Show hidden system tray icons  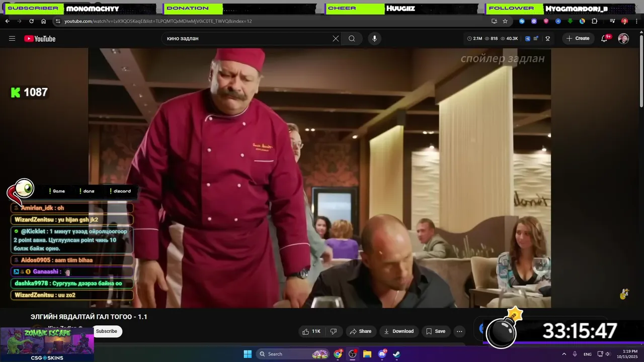click(x=564, y=354)
